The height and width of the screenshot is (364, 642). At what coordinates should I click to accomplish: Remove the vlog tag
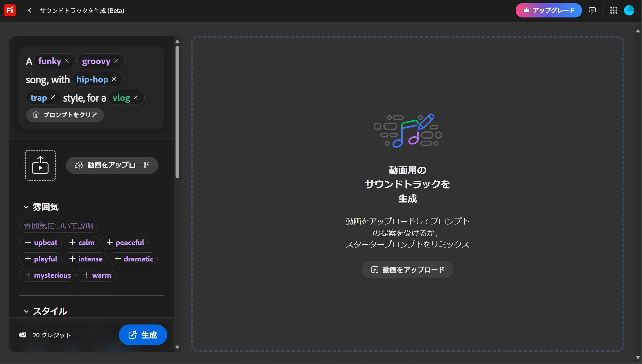[135, 97]
